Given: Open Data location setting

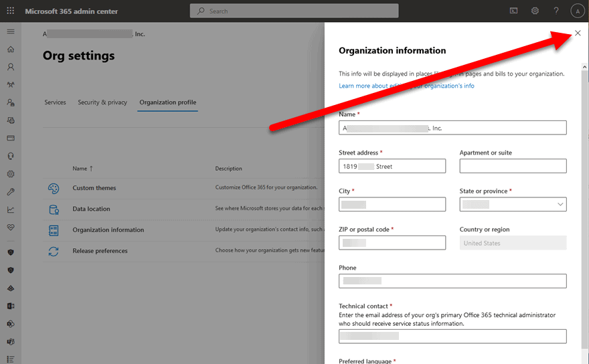Looking at the screenshot, I should coord(91,209).
